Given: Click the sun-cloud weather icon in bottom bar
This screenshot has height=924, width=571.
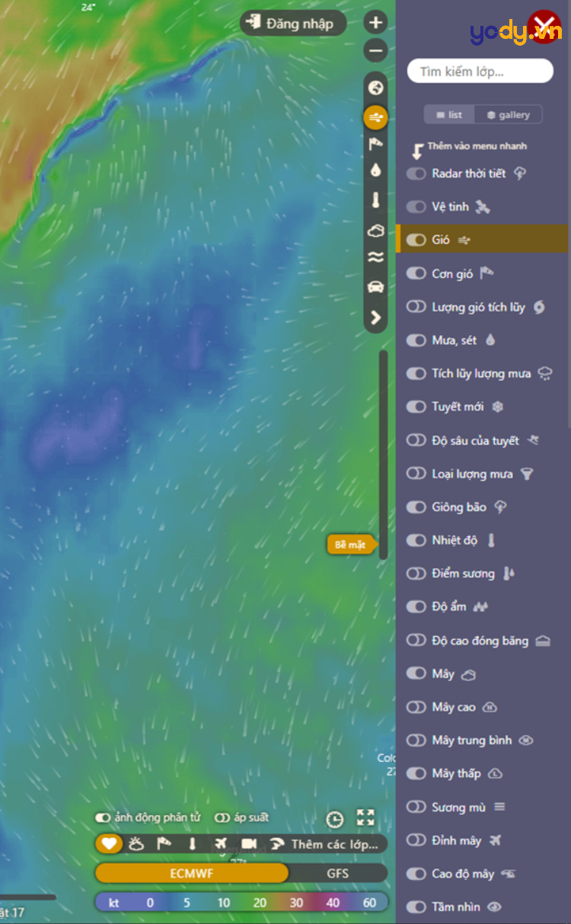Looking at the screenshot, I should point(136,844).
